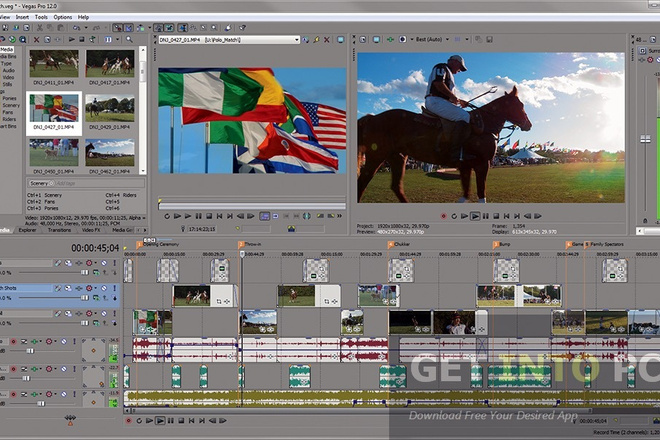Click the timeline Record button at bottom

[128, 421]
